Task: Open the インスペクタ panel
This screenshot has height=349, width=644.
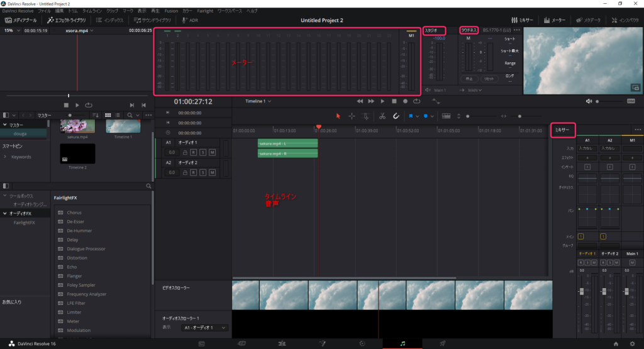Action: click(625, 20)
